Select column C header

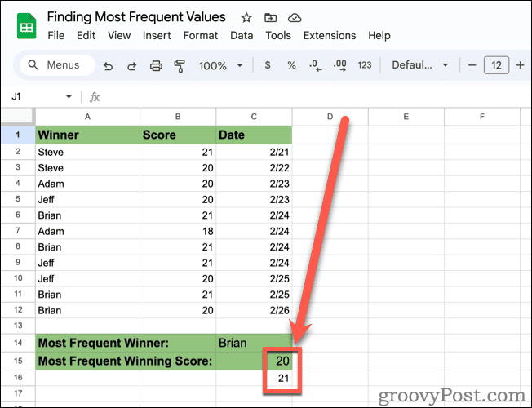[254, 117]
